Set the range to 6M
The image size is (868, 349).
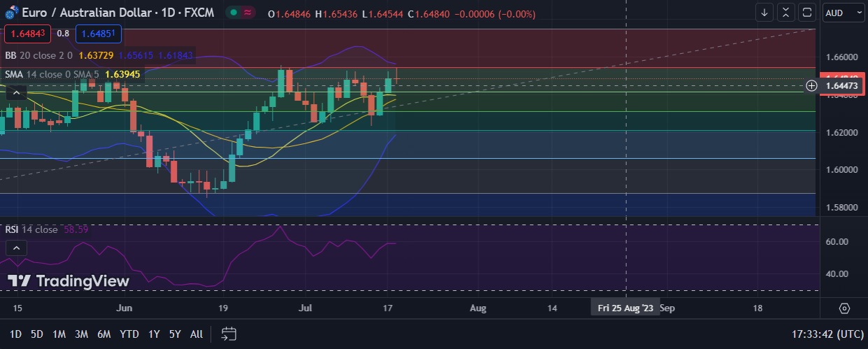click(x=104, y=334)
